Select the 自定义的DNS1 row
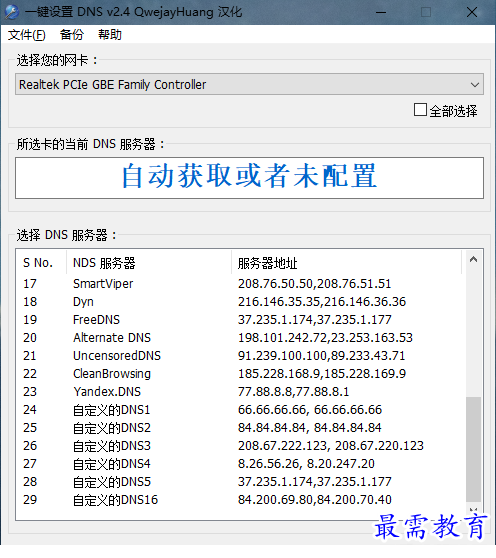The width and height of the screenshot is (496, 558). pos(241,410)
